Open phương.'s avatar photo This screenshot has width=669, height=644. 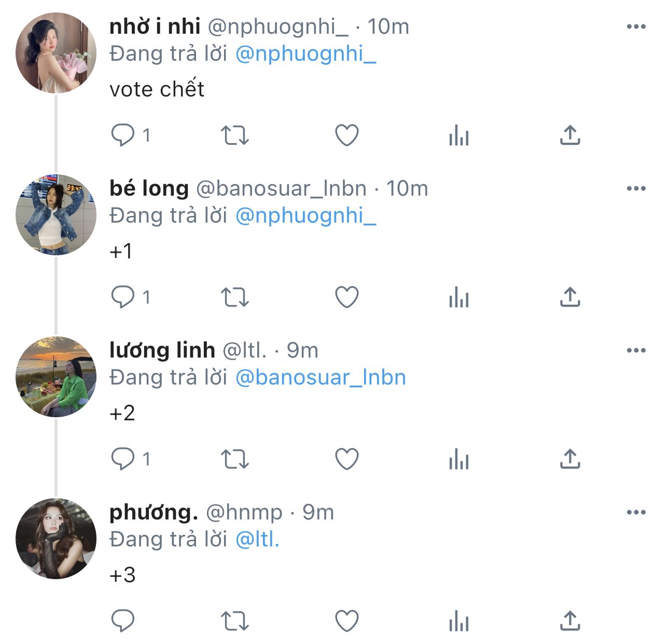click(56, 539)
